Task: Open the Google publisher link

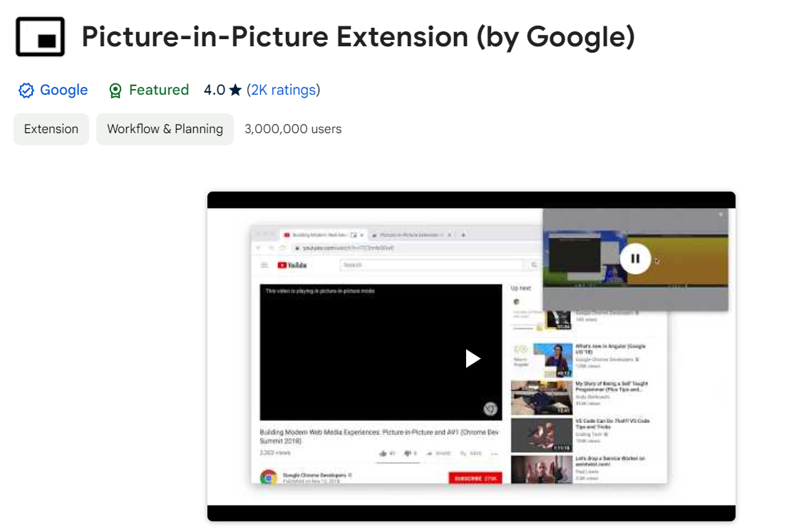Action: pyautogui.click(x=64, y=90)
